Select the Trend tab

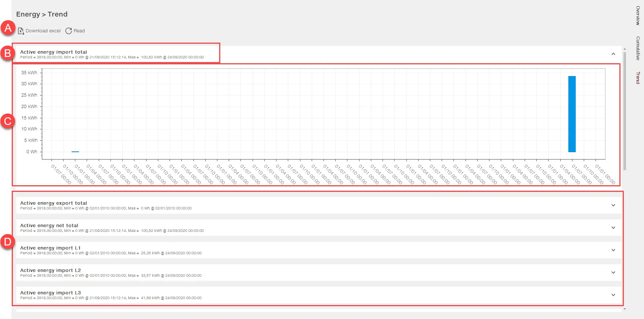tap(638, 78)
